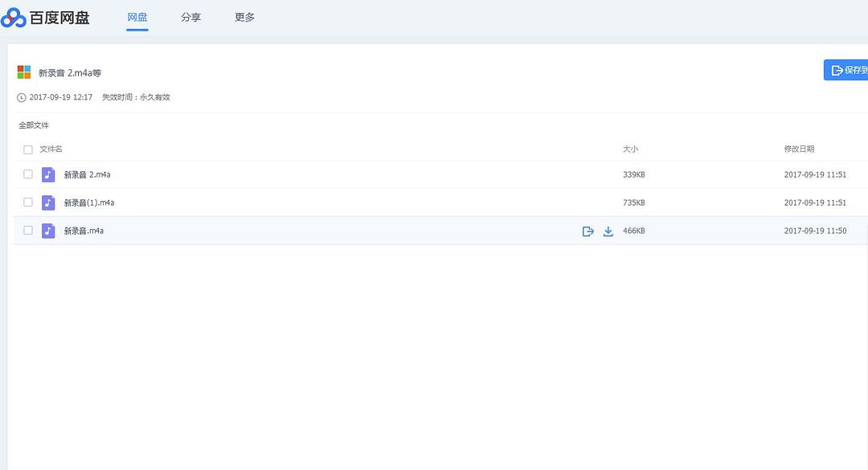
Task: Check the box for 新录音(1).m4a
Action: [28, 202]
